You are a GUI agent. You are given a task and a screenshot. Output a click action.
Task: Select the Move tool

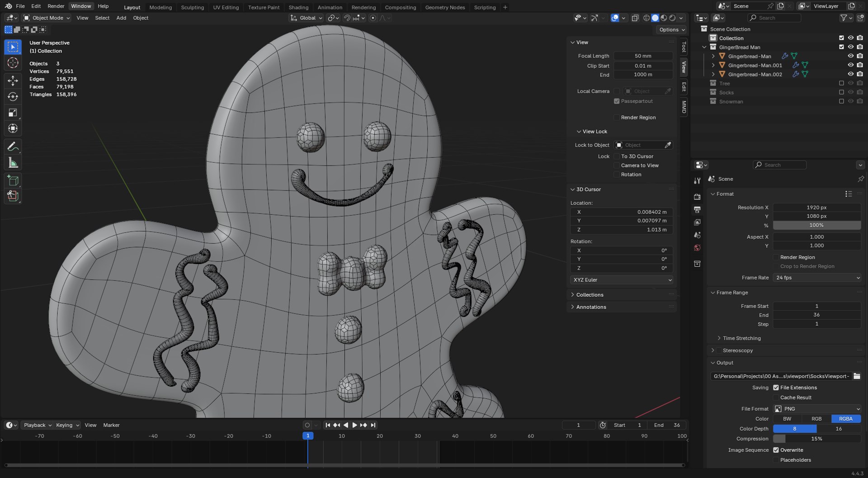[13, 81]
